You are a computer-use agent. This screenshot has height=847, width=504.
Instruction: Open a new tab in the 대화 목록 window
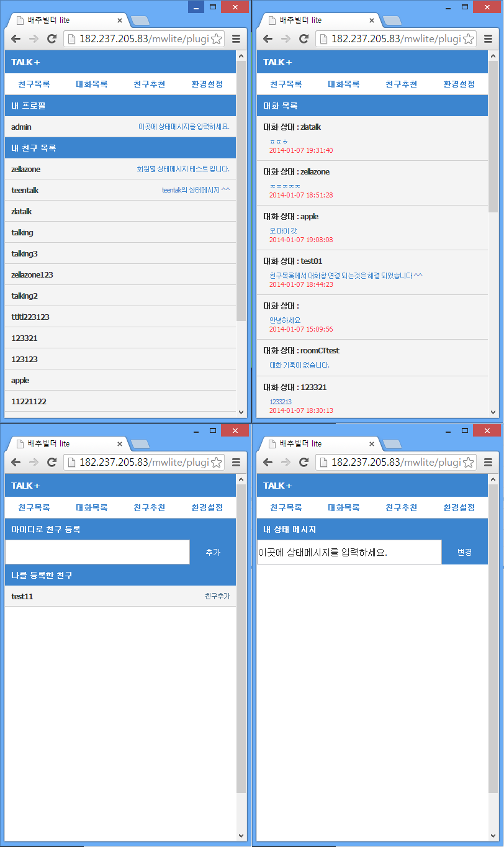[x=391, y=20]
